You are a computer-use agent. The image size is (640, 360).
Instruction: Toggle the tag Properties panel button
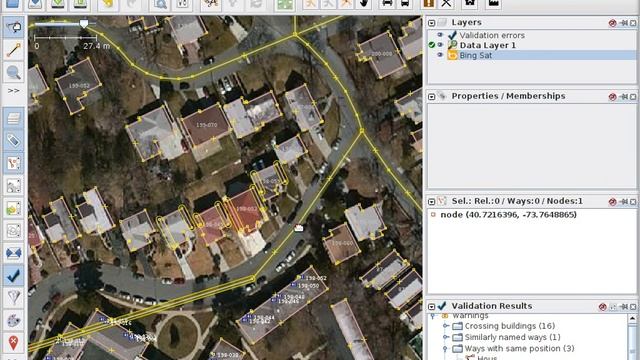pos(13,141)
